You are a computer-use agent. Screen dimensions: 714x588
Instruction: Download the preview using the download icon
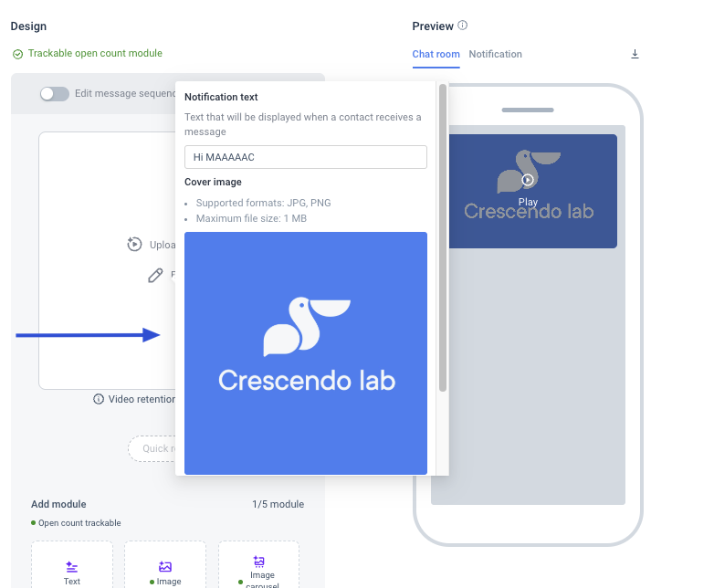635,54
